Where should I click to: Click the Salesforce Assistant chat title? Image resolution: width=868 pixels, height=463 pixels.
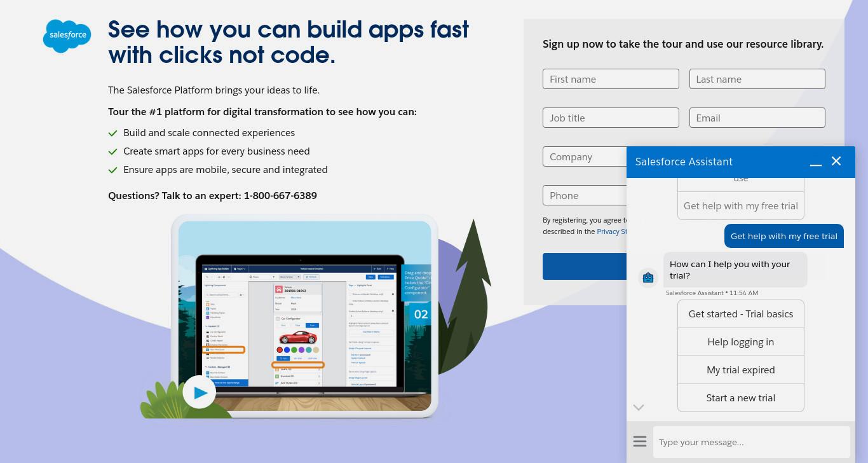coord(684,162)
